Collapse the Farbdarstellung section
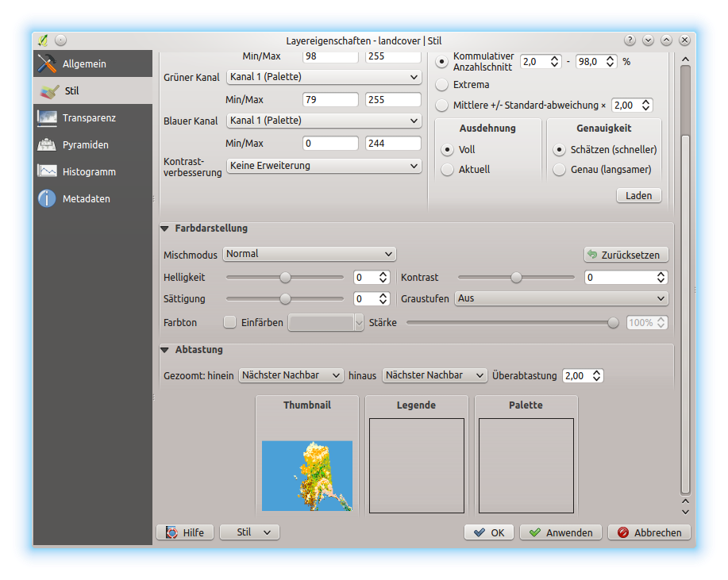728x580 pixels. tap(165, 229)
